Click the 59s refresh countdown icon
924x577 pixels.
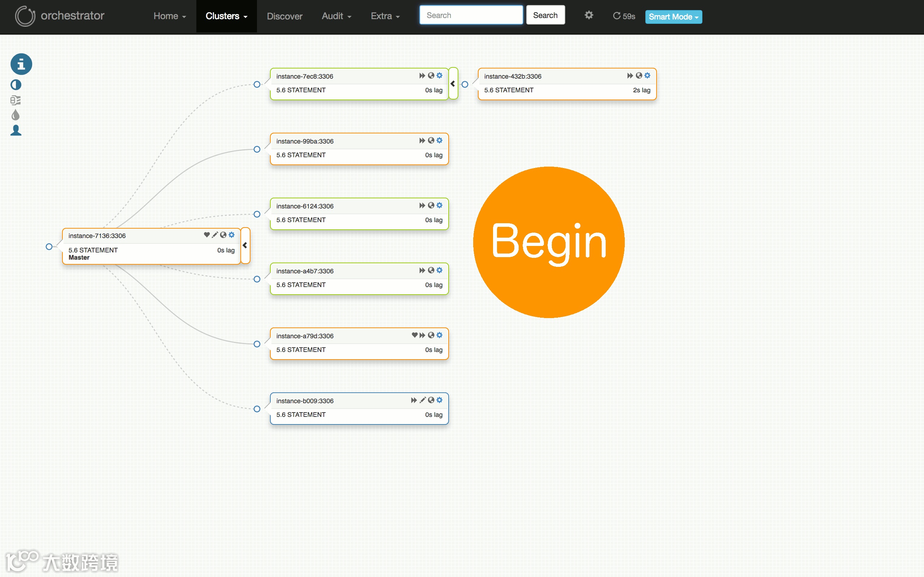tap(616, 16)
